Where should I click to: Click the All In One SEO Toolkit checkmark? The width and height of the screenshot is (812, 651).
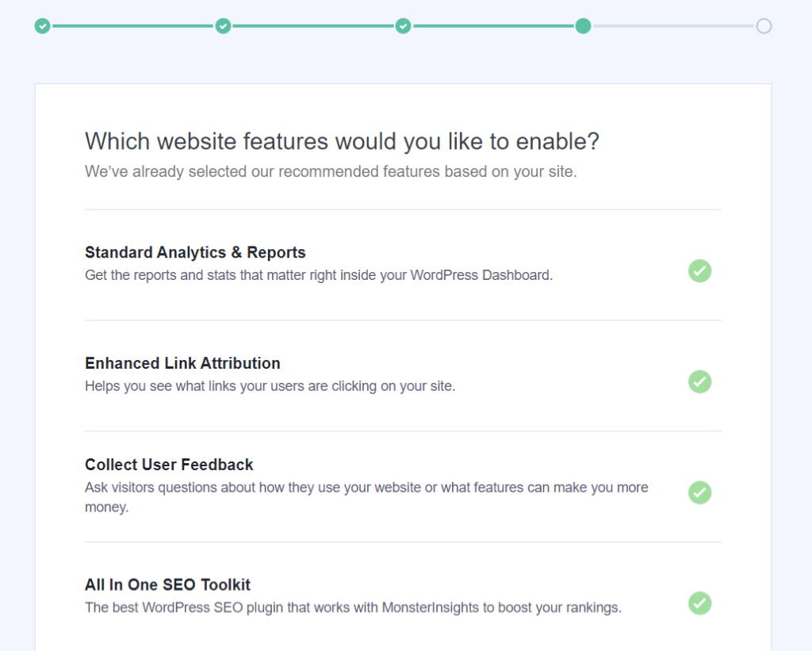click(x=699, y=603)
